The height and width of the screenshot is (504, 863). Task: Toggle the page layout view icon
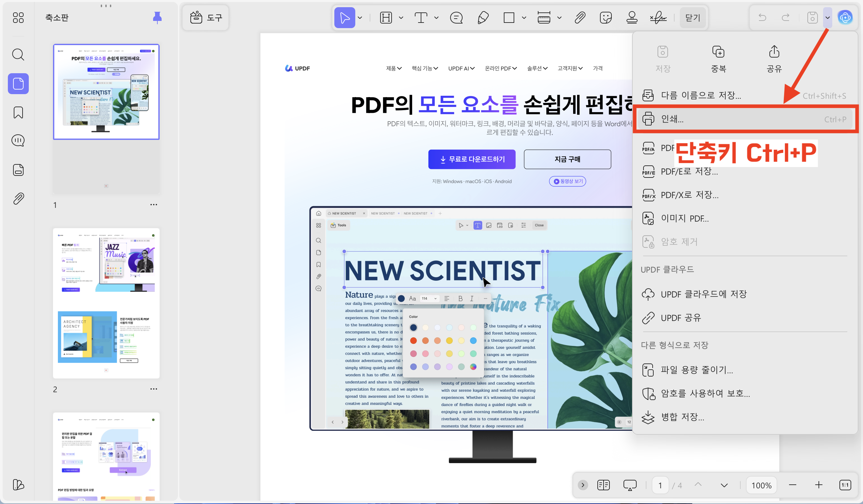pyautogui.click(x=604, y=485)
